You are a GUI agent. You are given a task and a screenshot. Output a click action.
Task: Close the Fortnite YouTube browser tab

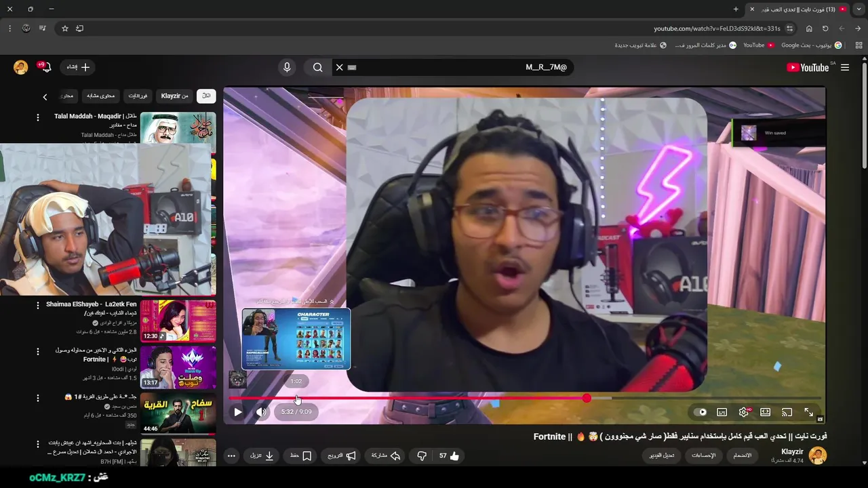pos(751,9)
